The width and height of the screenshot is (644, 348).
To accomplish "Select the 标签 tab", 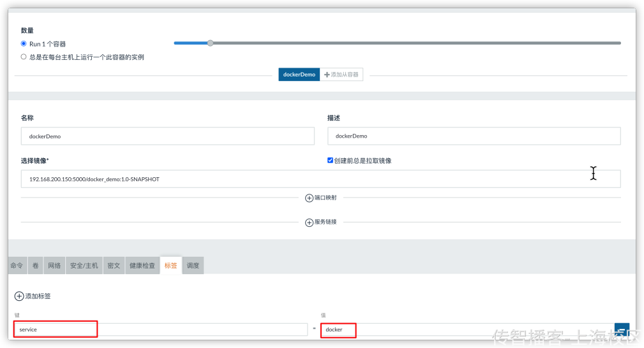I will (x=171, y=266).
